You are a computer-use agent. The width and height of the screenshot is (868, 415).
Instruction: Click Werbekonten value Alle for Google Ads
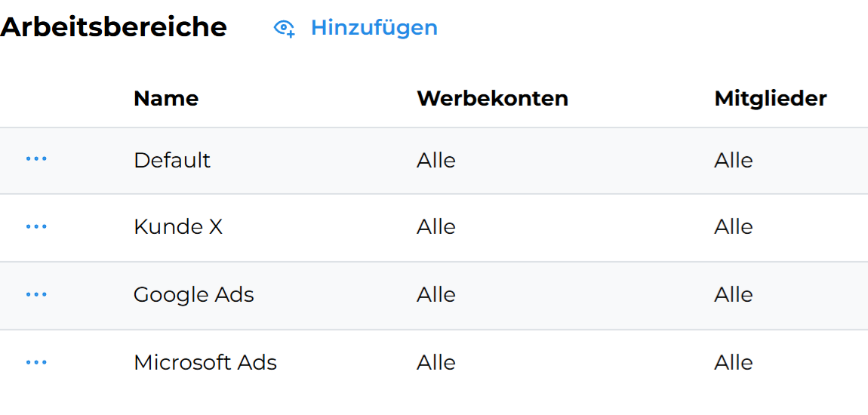436,294
